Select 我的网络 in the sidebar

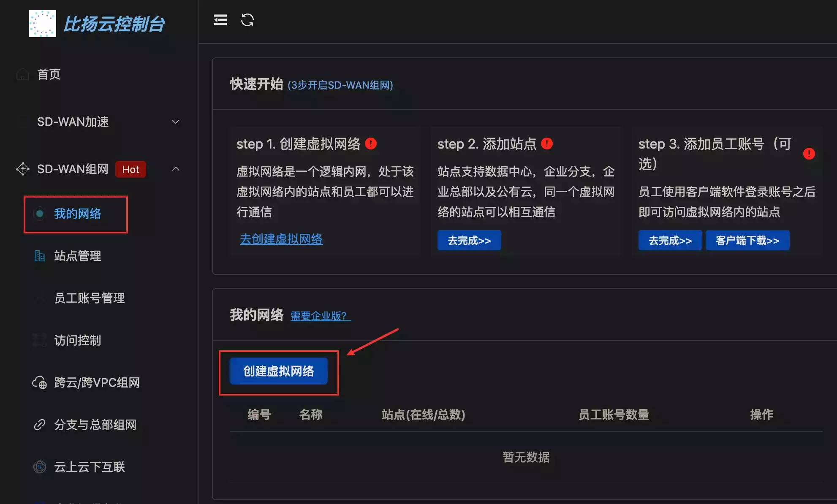(77, 214)
